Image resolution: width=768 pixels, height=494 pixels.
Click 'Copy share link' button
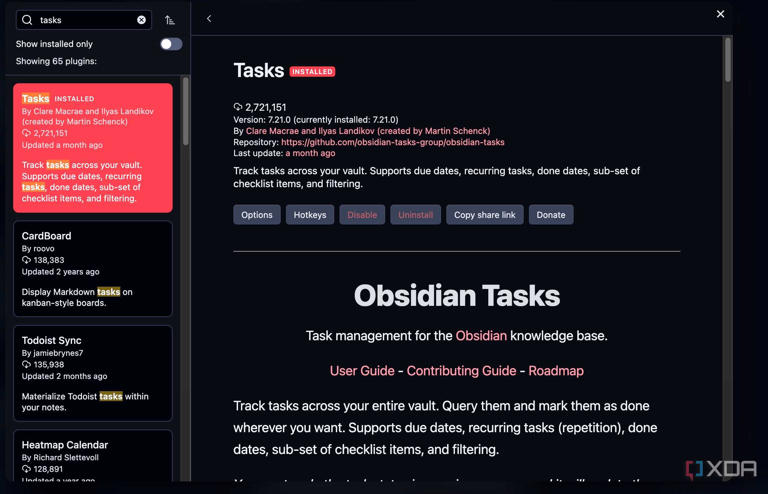tap(484, 215)
